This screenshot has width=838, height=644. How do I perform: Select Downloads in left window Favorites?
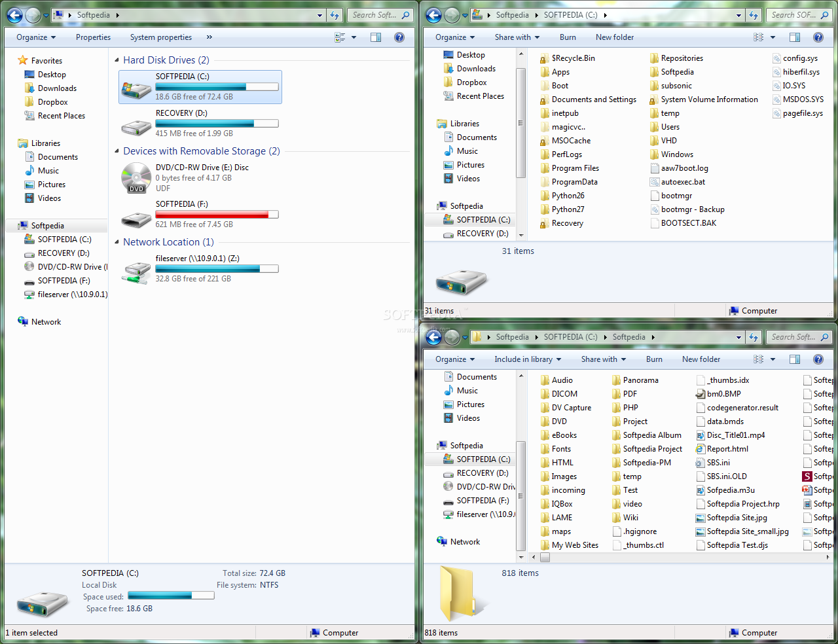(57, 88)
